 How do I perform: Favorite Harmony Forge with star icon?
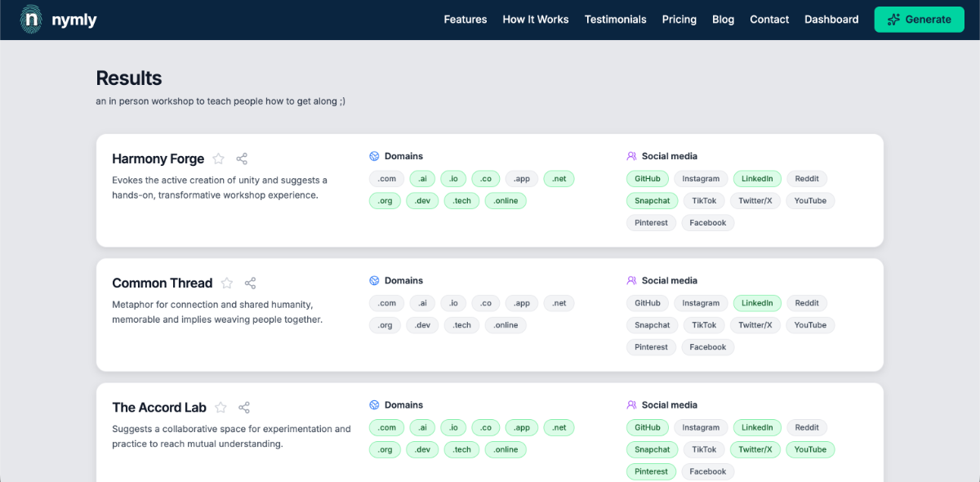(218, 159)
